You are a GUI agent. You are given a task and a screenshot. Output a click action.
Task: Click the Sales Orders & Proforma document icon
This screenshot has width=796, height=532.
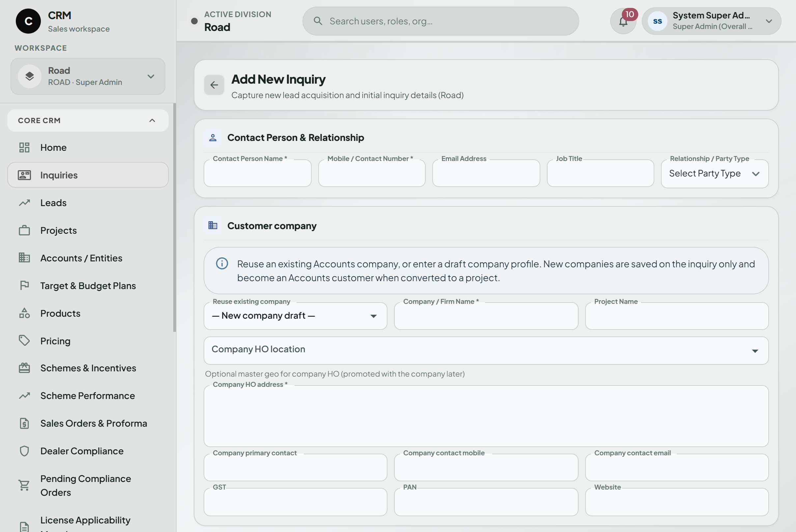click(24, 423)
